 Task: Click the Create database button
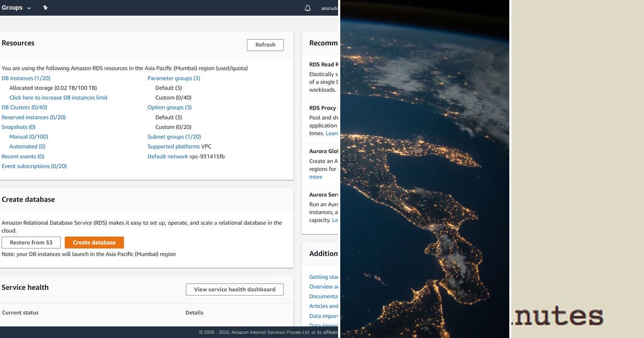[x=94, y=242]
